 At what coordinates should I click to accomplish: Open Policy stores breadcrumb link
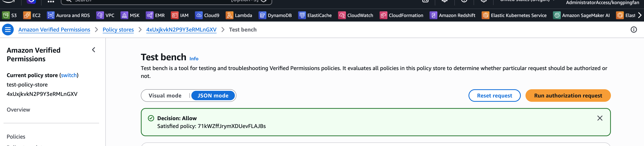[118, 30]
